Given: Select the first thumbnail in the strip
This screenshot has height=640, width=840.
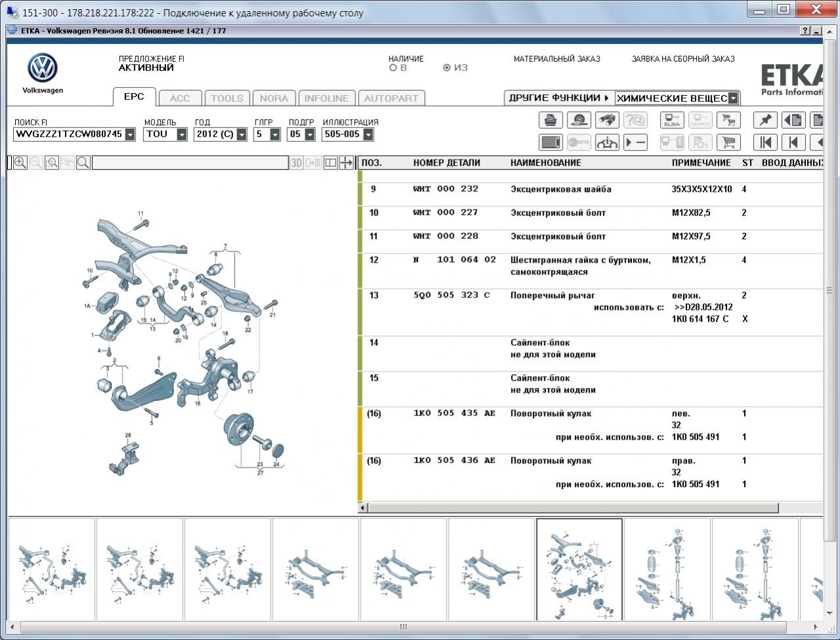Looking at the screenshot, I should pos(52,569).
